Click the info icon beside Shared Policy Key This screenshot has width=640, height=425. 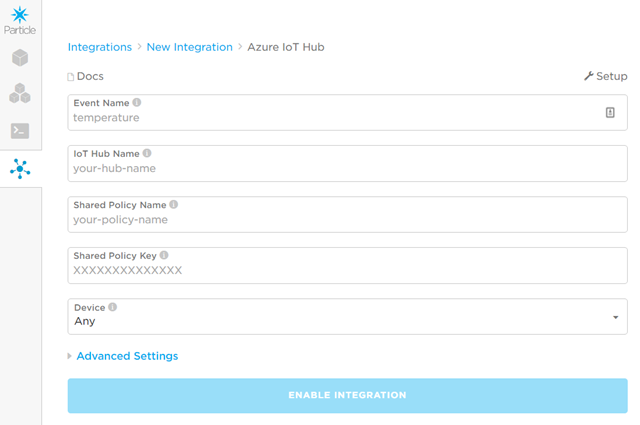pos(164,256)
